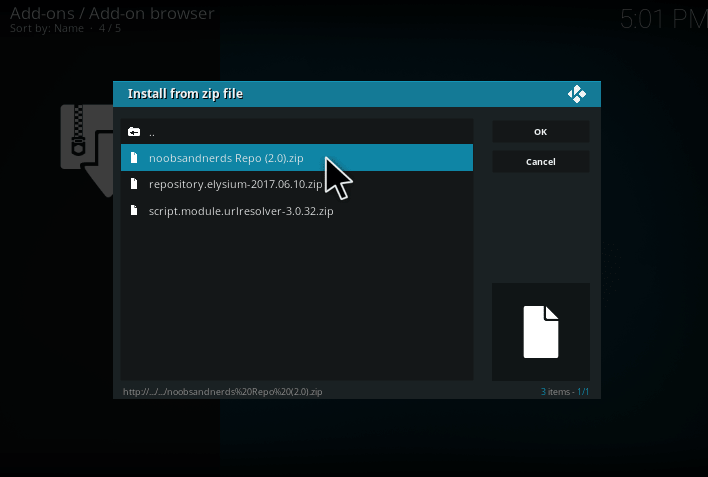This screenshot has height=477, width=708.
Task: Click the file path text at dialog bottom
Action: click(223, 392)
